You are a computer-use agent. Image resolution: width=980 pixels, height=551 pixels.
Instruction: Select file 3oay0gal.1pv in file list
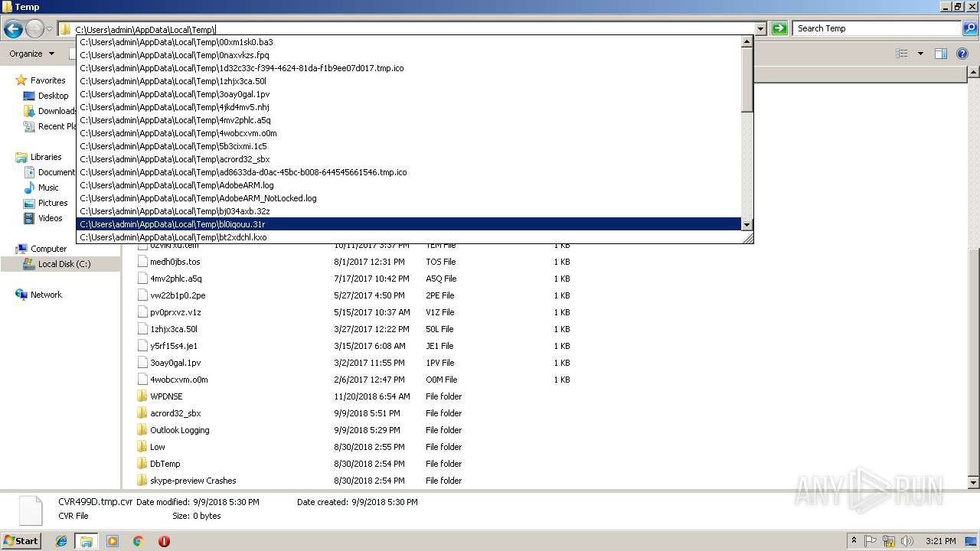click(175, 363)
